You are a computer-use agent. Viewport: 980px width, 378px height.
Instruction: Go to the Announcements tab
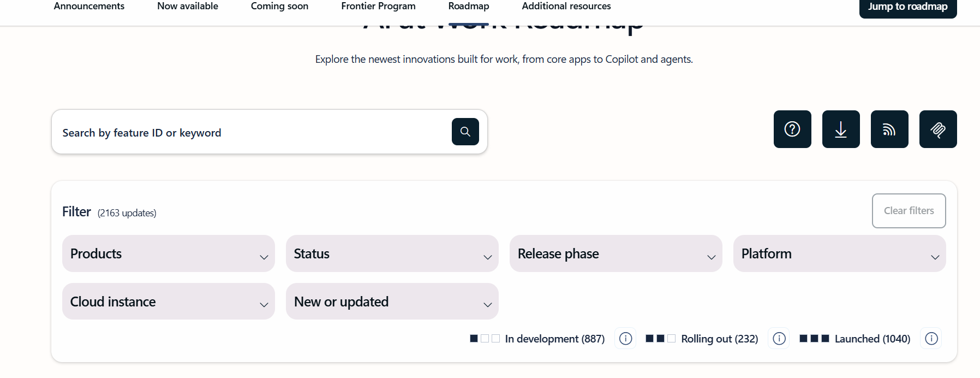[x=89, y=7]
